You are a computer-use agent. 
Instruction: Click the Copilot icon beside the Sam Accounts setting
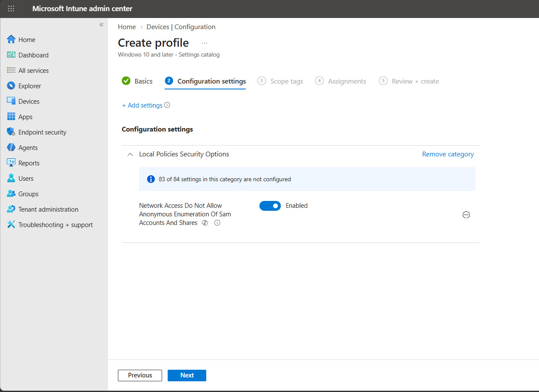(205, 223)
